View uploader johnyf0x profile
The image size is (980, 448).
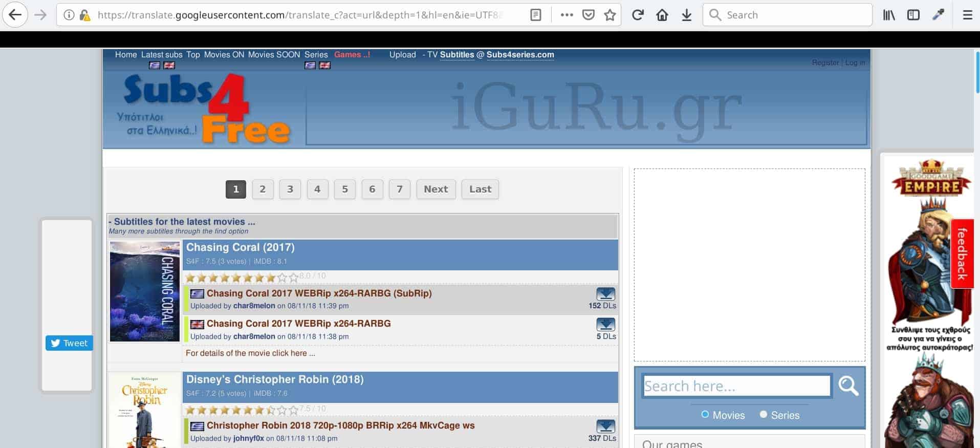(x=249, y=438)
